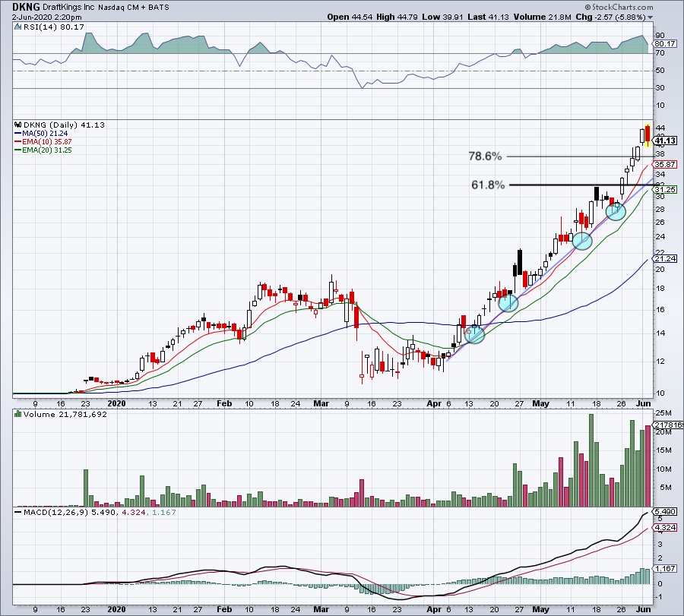Click the 61.8% Fibonacci level label
Screen dimensions: 684x616
488,185
